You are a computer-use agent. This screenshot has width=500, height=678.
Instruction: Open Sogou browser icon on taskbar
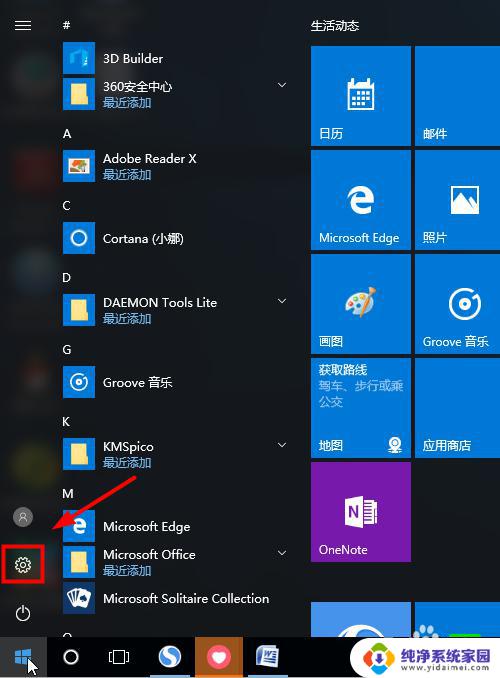(170, 657)
